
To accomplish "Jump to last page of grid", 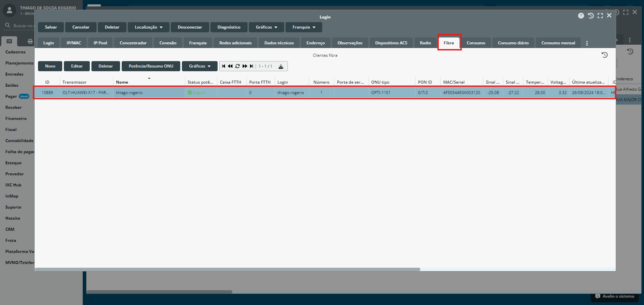I will (x=252, y=66).
